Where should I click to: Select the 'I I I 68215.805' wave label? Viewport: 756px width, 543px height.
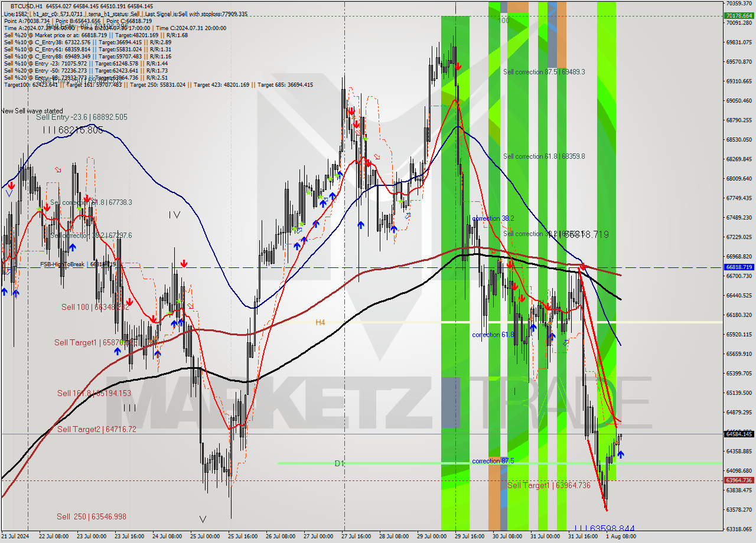click(x=74, y=130)
